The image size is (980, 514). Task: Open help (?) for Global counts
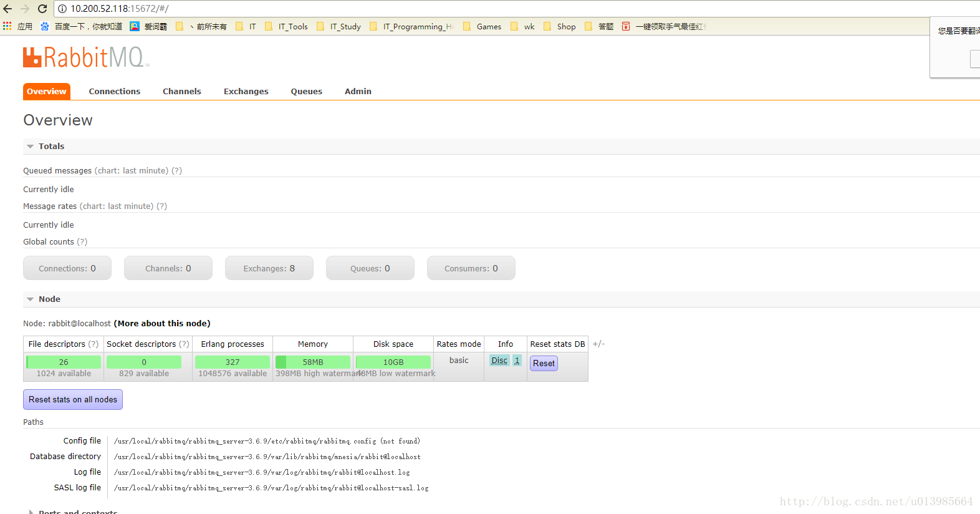click(x=82, y=241)
